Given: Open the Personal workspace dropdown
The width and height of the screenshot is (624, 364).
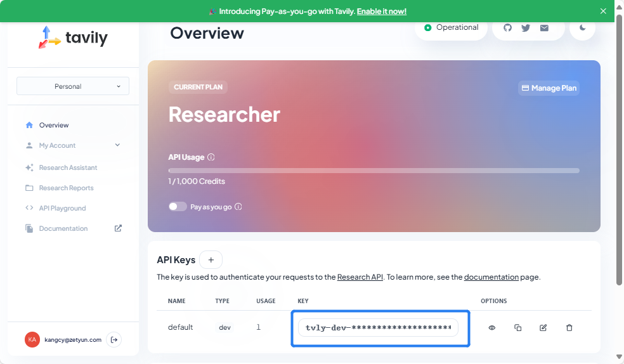Looking at the screenshot, I should pos(73,86).
